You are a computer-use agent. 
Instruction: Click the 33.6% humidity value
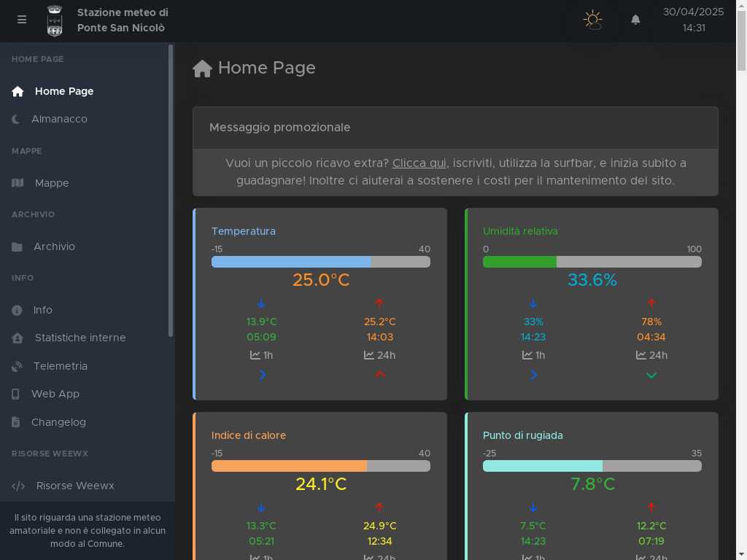pyautogui.click(x=592, y=280)
